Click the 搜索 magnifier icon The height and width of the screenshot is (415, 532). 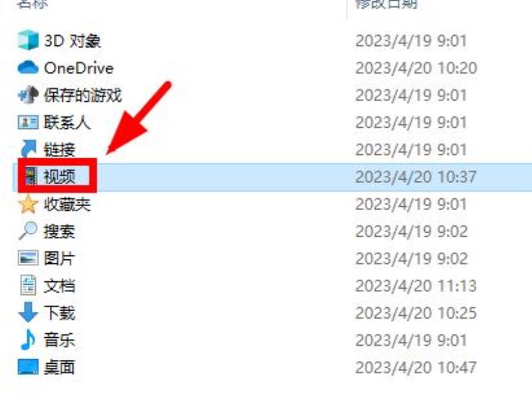[28, 231]
